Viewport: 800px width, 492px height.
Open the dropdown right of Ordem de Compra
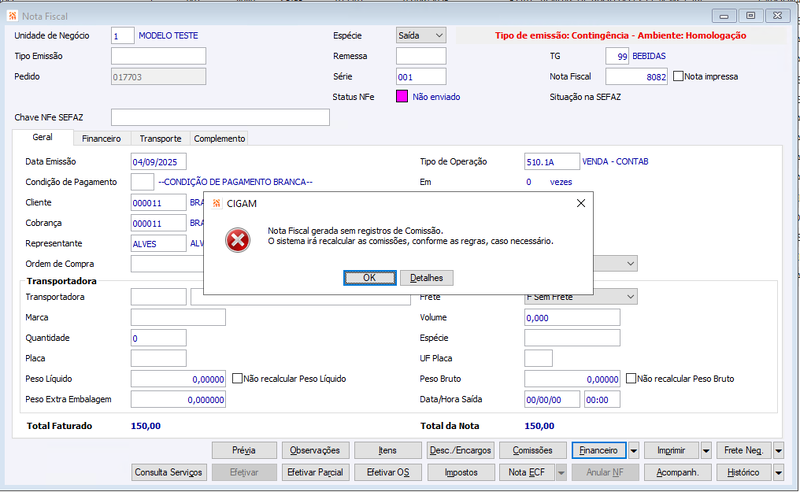coord(631,263)
